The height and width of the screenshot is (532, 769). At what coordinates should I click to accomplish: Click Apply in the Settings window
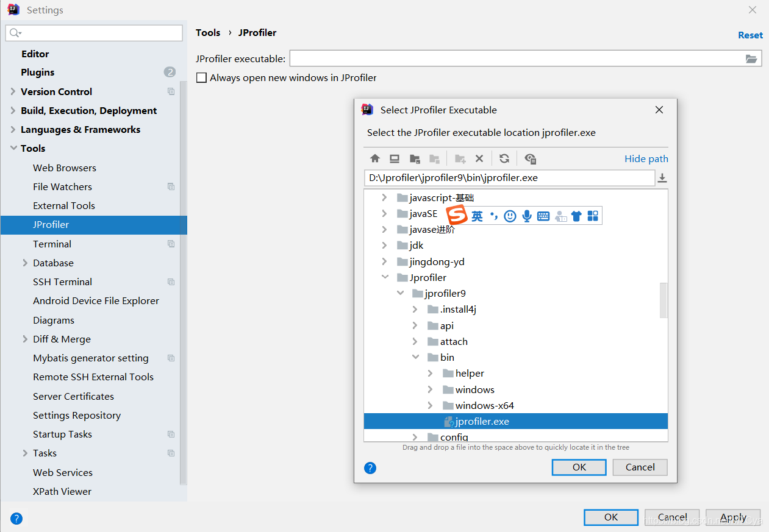pyautogui.click(x=733, y=517)
